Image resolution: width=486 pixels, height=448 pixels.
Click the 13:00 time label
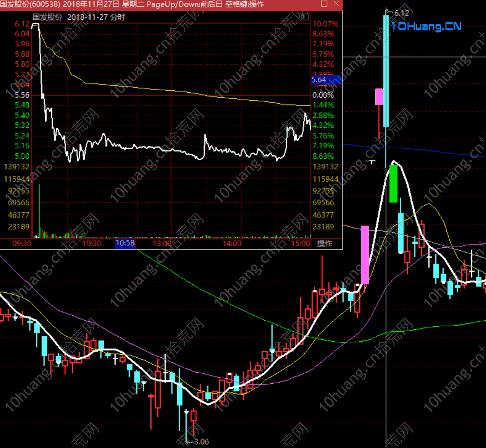pos(162,243)
